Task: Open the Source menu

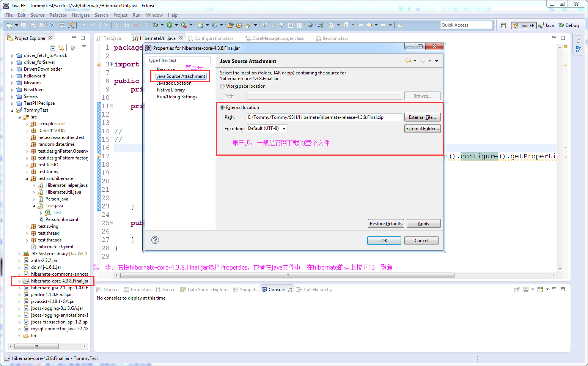Action: point(38,15)
